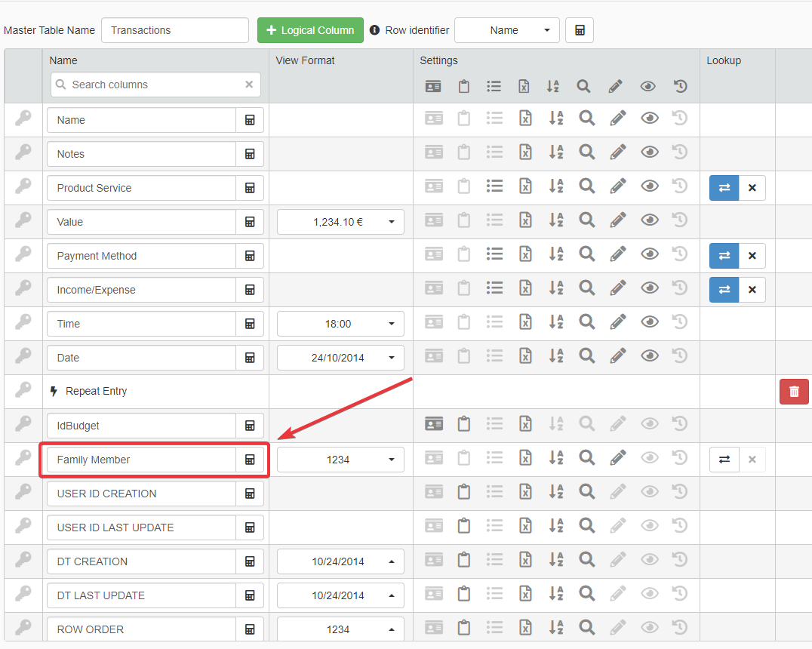This screenshot has width=812, height=649.
Task: Open the formula calculator for the Value column
Action: pyautogui.click(x=250, y=222)
